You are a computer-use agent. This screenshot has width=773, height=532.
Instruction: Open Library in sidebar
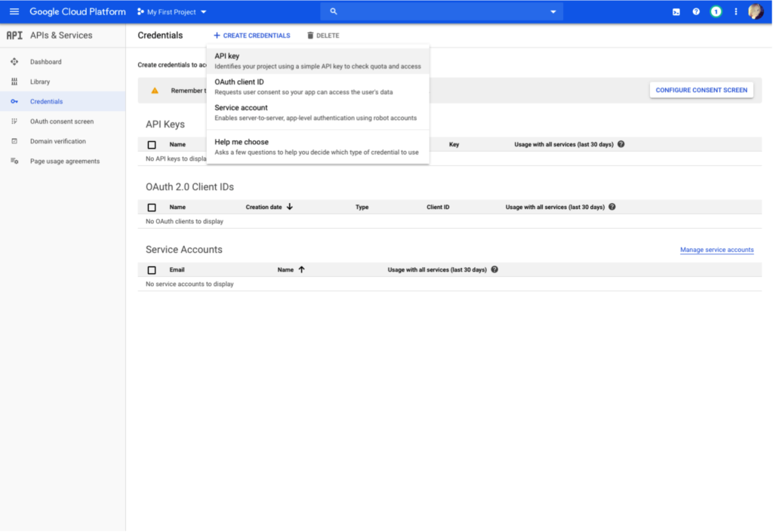click(63, 81)
